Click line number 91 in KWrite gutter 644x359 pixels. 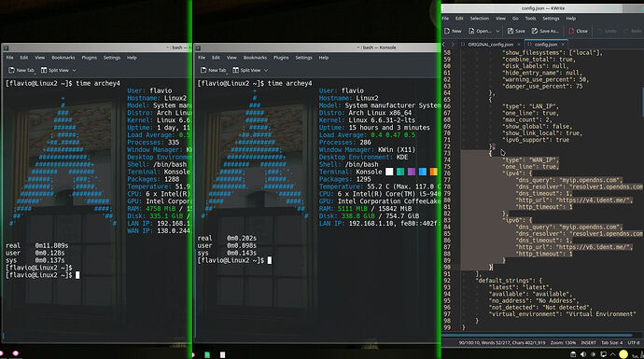(447, 273)
